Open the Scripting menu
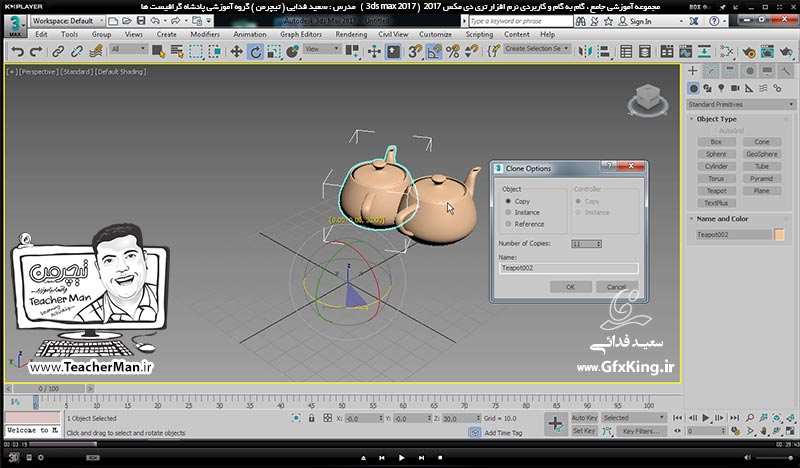The width and height of the screenshot is (800, 468). pyautogui.click(x=479, y=34)
